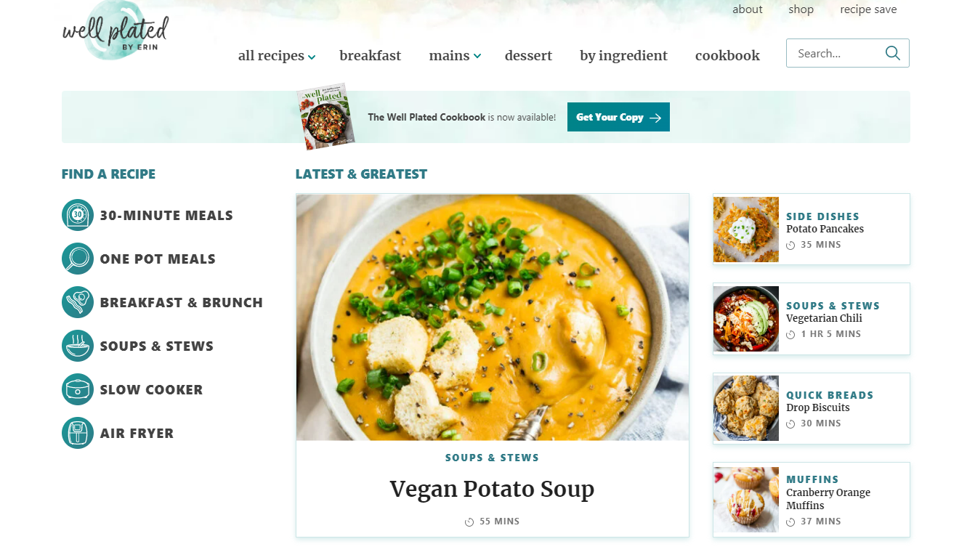
Task: Click the Vegan Potato Soup title
Action: click(492, 489)
